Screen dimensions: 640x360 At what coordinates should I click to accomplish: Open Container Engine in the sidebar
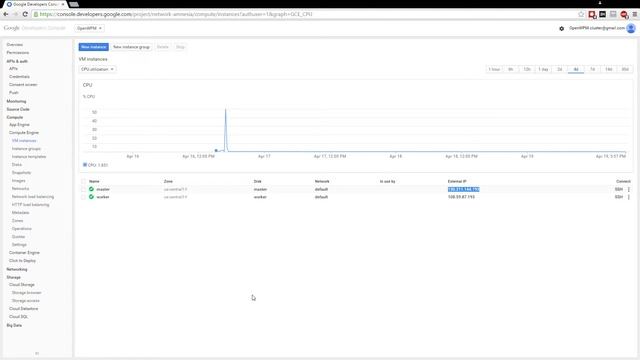click(24, 253)
